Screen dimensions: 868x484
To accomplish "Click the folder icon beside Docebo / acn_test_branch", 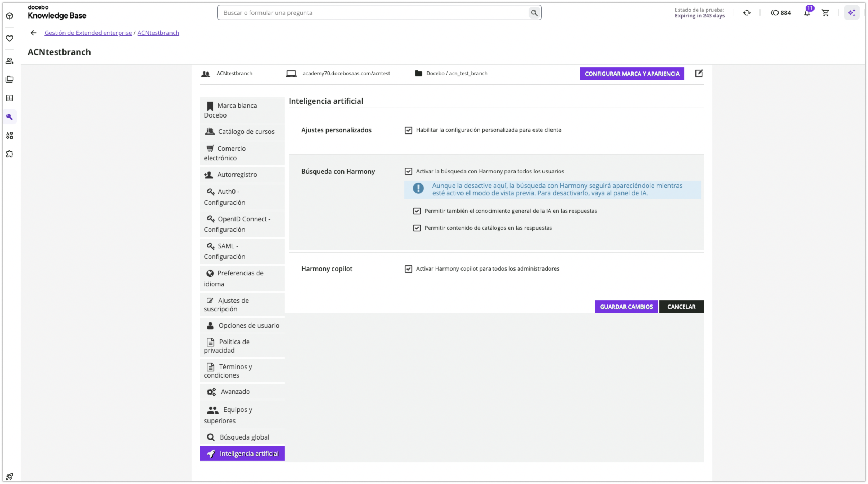I will click(x=418, y=74).
